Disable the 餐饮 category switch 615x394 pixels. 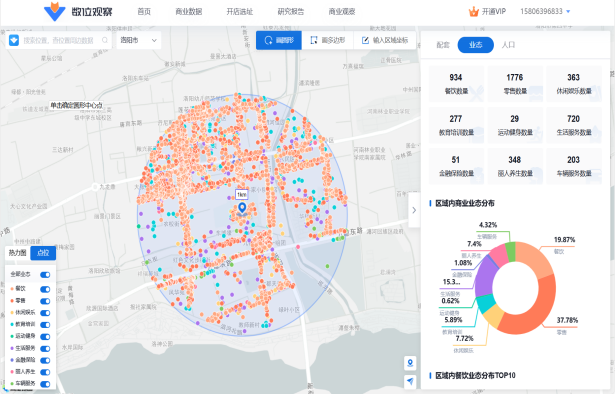(x=45, y=289)
